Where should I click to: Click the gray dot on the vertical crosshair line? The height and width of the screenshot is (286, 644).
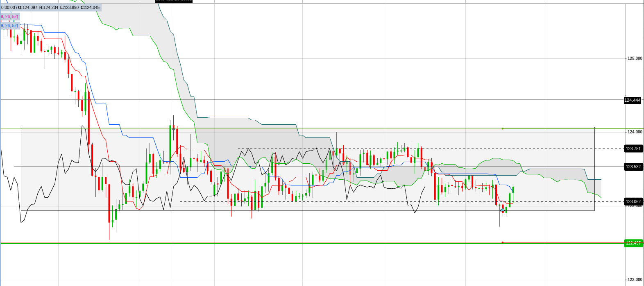point(173,128)
